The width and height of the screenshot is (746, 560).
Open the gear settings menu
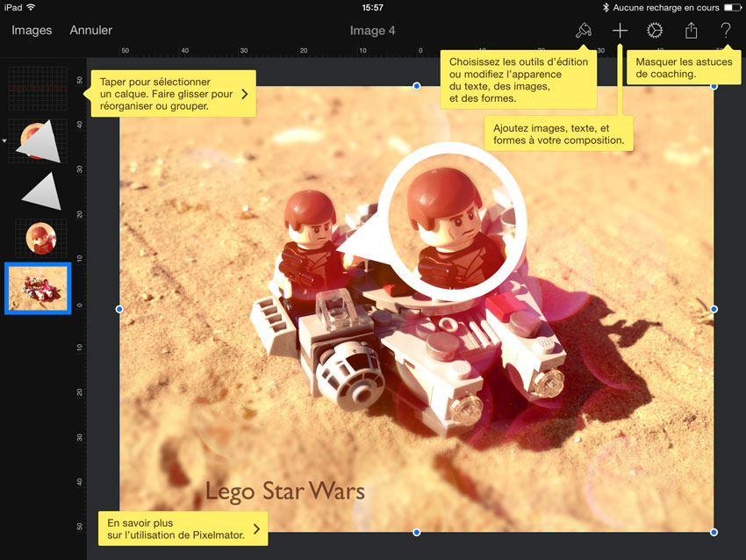[655, 31]
